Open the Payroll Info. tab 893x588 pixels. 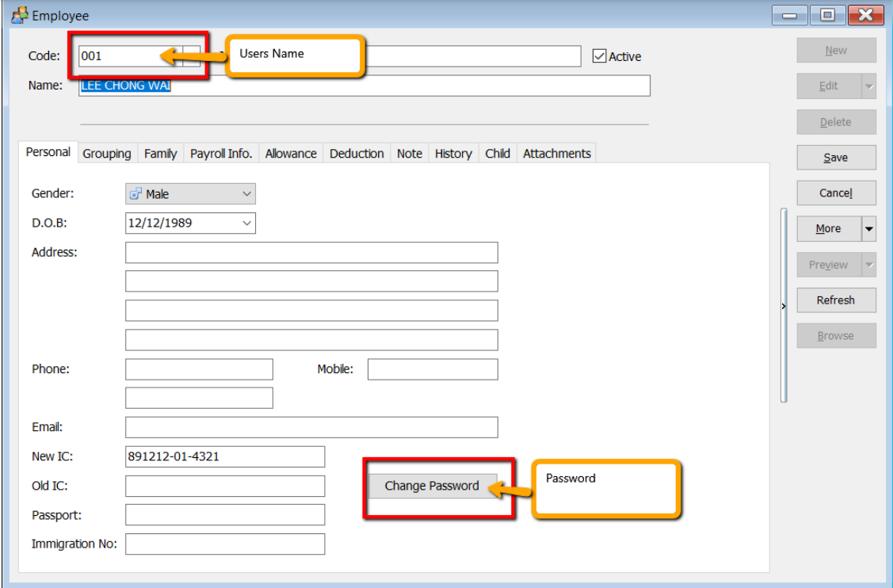pyautogui.click(x=221, y=154)
